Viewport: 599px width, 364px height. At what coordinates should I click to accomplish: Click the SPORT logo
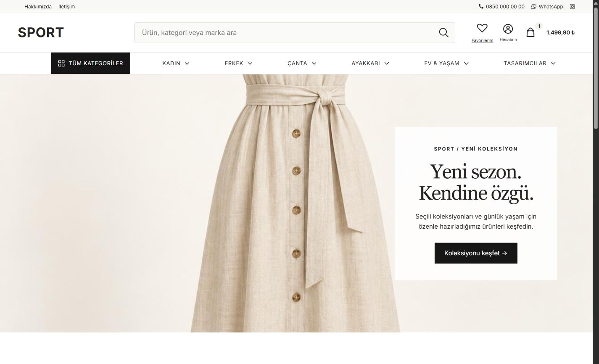click(x=41, y=32)
